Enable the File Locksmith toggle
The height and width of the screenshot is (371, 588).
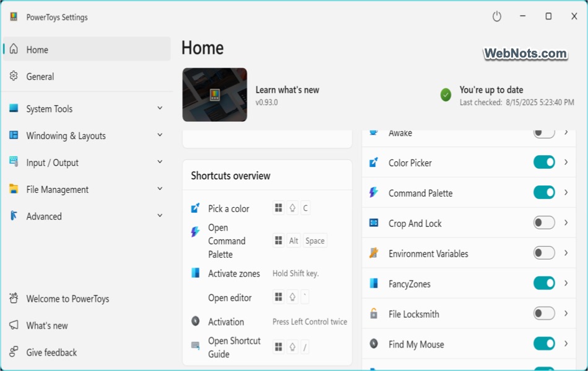pos(544,313)
